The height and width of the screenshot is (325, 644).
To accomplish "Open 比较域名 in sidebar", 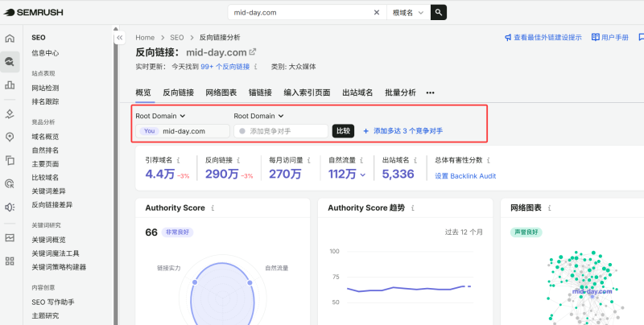I will click(45, 177).
